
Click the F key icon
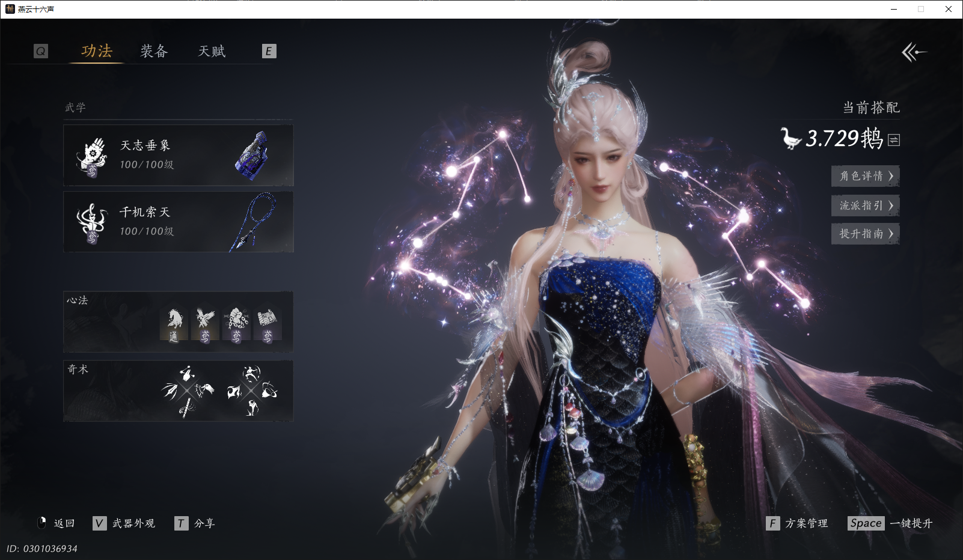pos(772,523)
